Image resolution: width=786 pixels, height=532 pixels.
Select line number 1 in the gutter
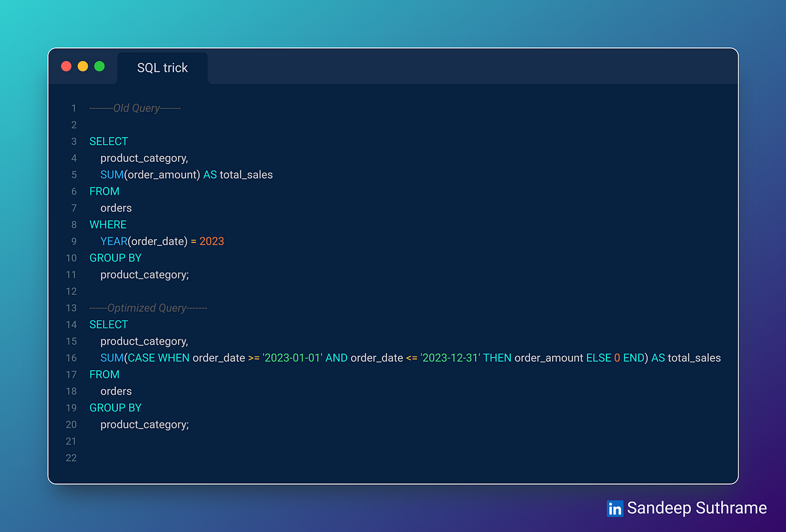coord(73,107)
